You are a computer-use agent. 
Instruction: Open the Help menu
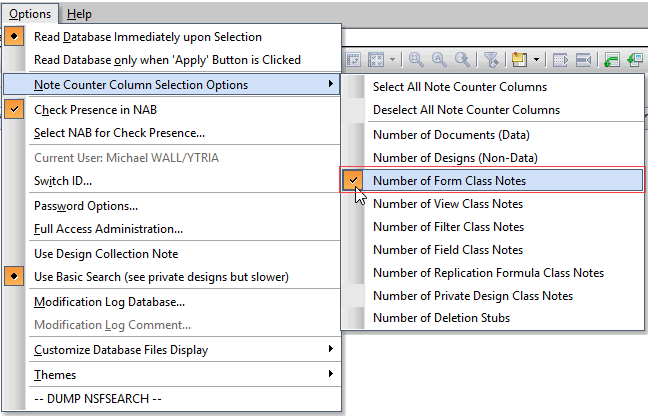78,14
